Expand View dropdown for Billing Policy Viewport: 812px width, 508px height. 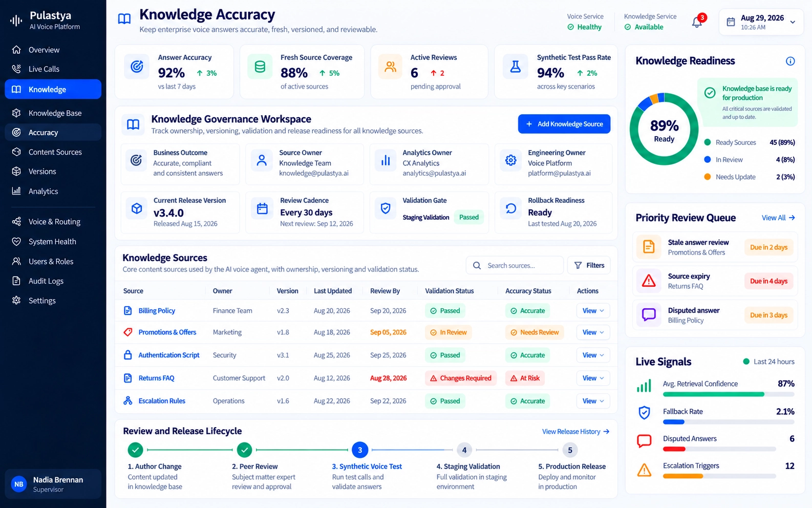pos(593,311)
